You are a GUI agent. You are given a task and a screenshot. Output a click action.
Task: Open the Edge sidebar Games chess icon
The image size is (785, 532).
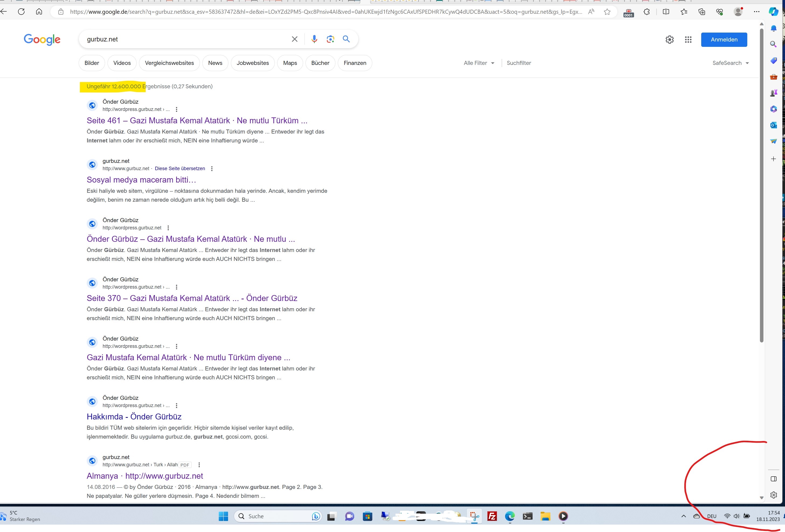pyautogui.click(x=773, y=93)
